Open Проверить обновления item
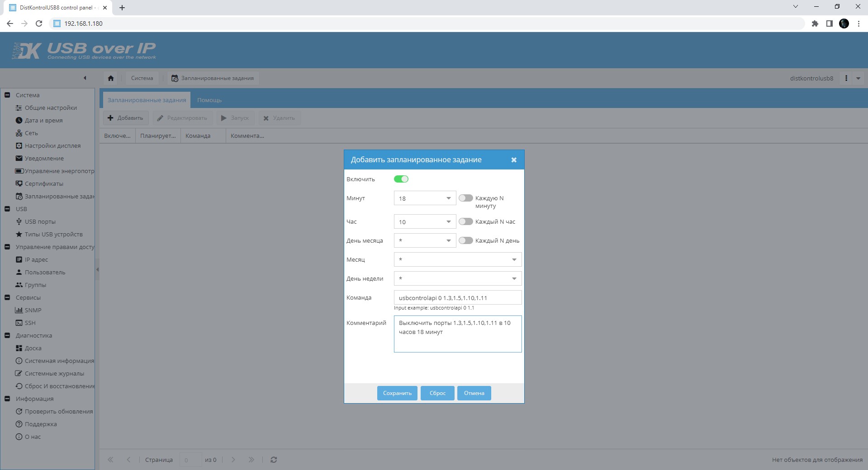 coord(54,411)
